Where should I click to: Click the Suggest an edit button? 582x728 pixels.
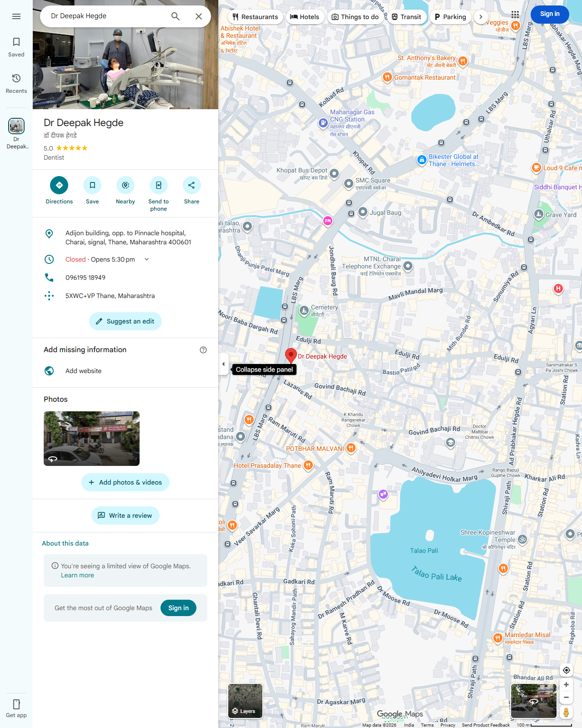click(125, 321)
